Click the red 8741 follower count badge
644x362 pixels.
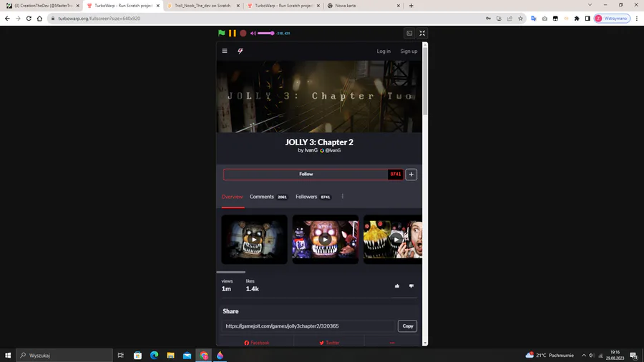(396, 174)
